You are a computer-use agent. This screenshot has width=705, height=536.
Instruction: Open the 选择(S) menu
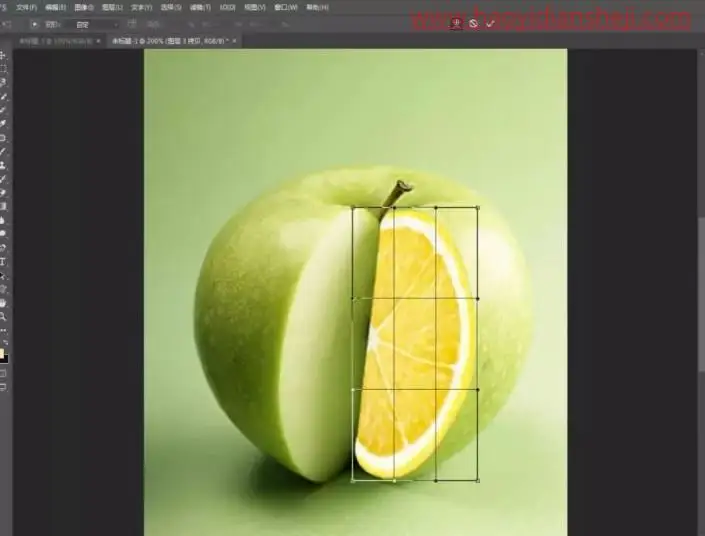(171, 8)
